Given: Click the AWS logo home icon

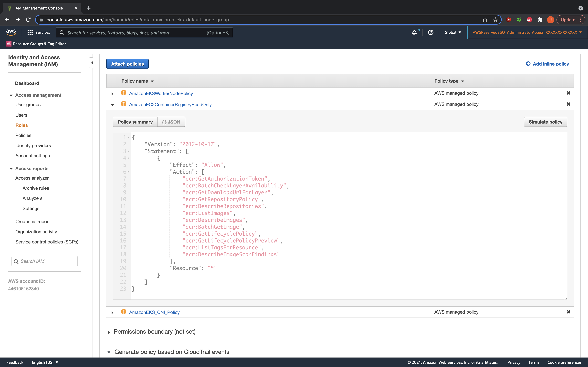Looking at the screenshot, I should [11, 32].
